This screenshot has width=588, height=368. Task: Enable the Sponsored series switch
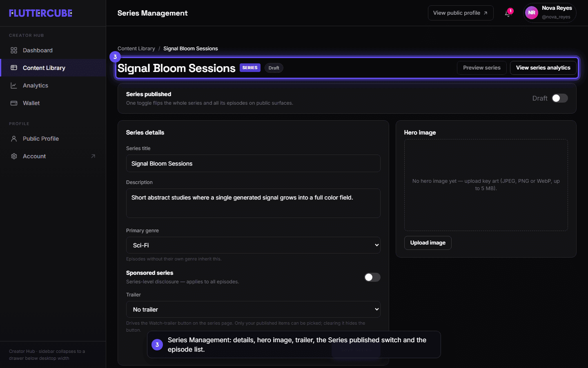pyautogui.click(x=372, y=277)
